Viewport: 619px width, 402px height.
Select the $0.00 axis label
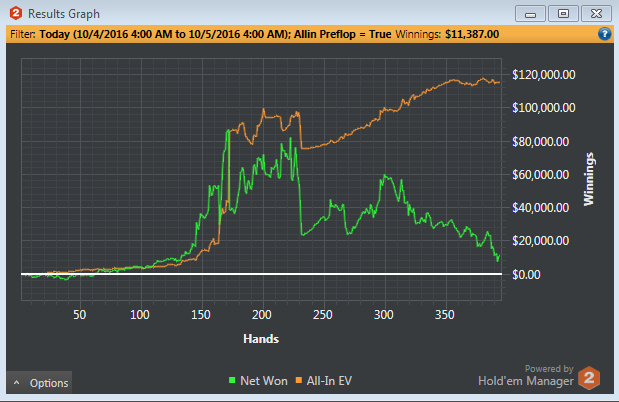point(526,274)
